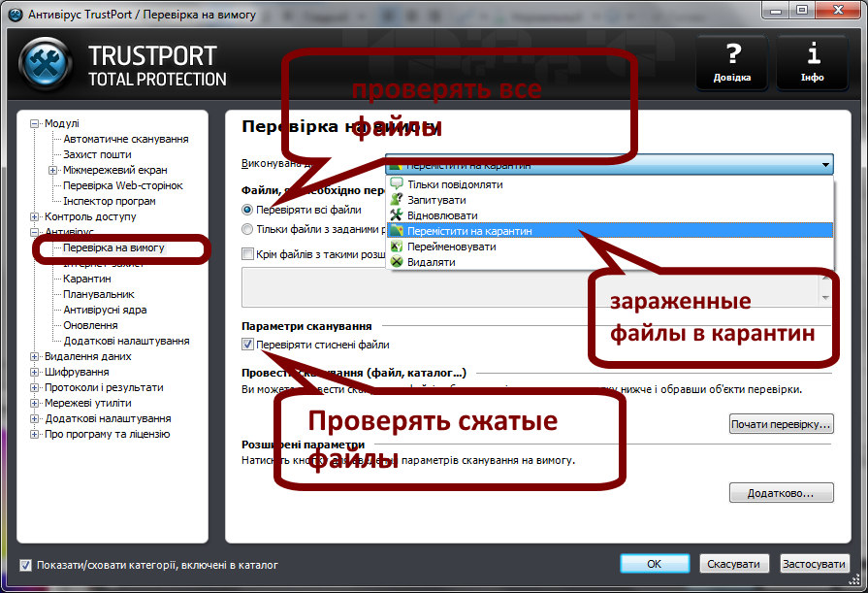Viewport: 868px width, 593px height.
Task: Click the Інфо information icon
Action: (x=813, y=56)
